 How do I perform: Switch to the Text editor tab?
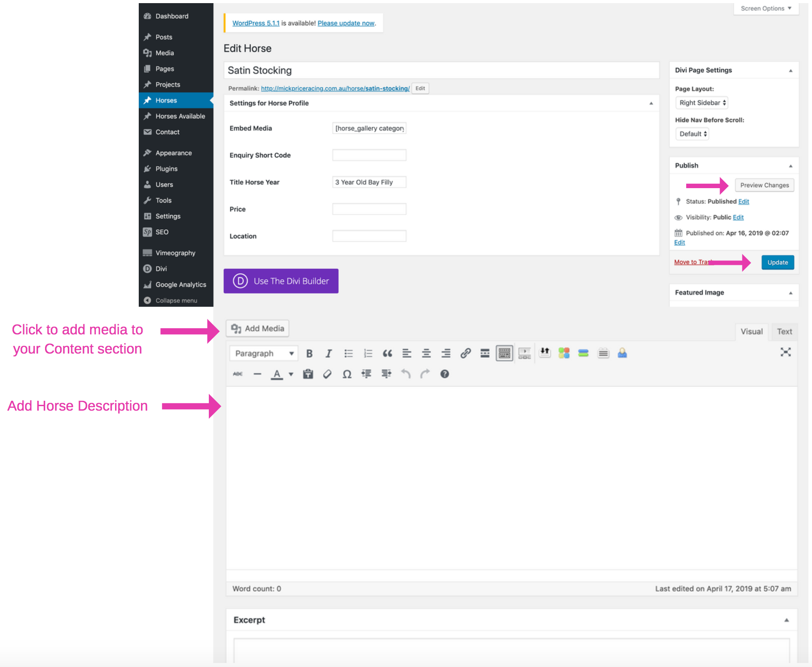(x=784, y=331)
